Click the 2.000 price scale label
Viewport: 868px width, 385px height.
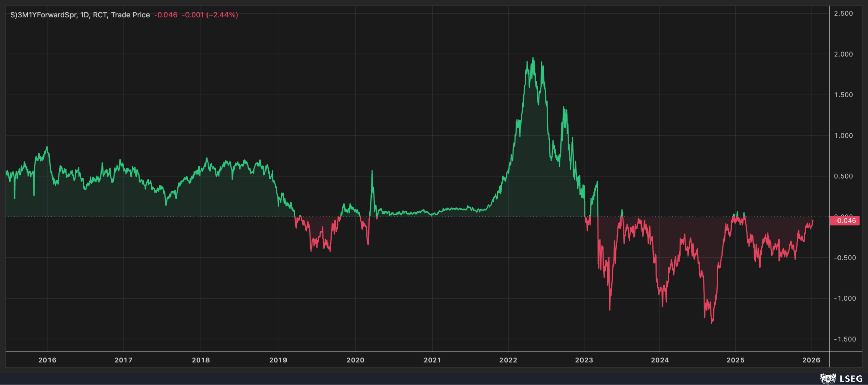point(843,54)
